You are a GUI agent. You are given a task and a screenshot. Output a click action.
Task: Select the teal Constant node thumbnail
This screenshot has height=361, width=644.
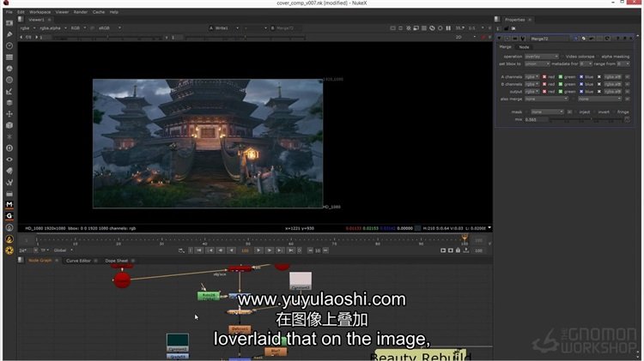tap(178, 342)
